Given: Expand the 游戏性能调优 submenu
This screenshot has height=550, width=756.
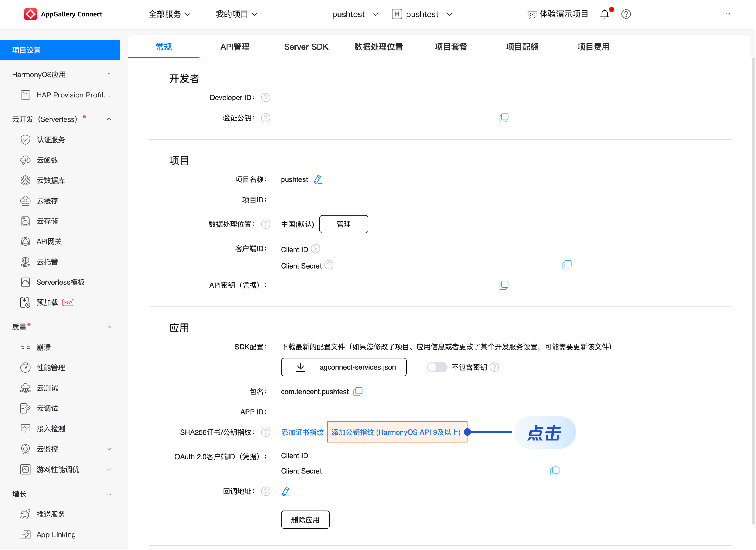Looking at the screenshot, I should (x=109, y=470).
